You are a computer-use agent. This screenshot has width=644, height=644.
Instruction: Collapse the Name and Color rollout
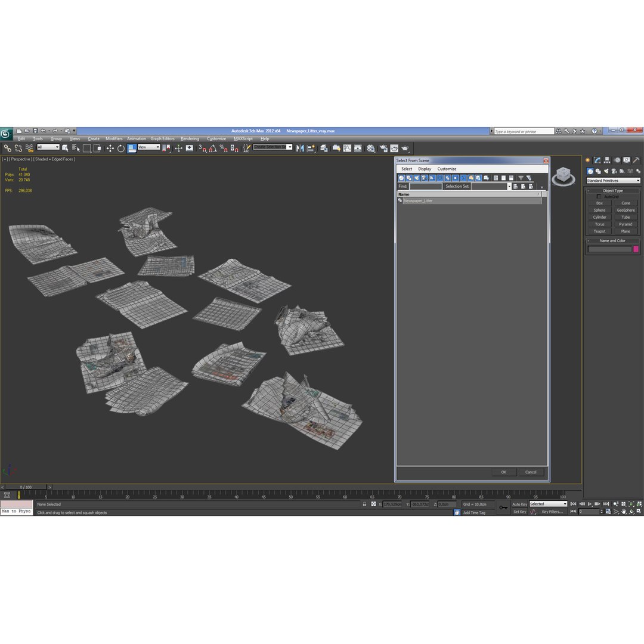pyautogui.click(x=612, y=241)
